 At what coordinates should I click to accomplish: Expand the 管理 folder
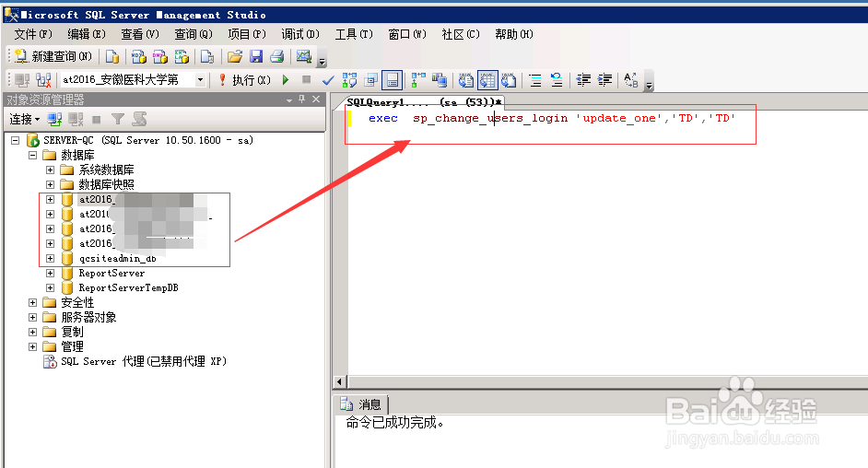[32, 346]
